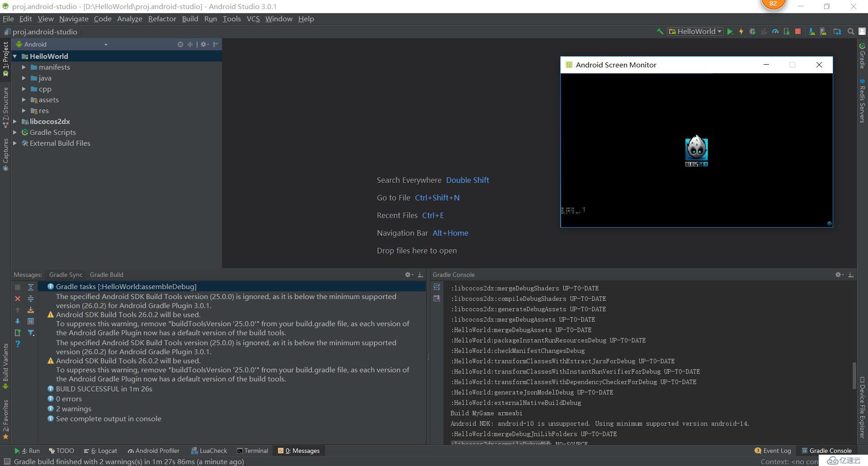Open the LuaCheck tool window
This screenshot has height=466, width=868.
[x=209, y=451]
